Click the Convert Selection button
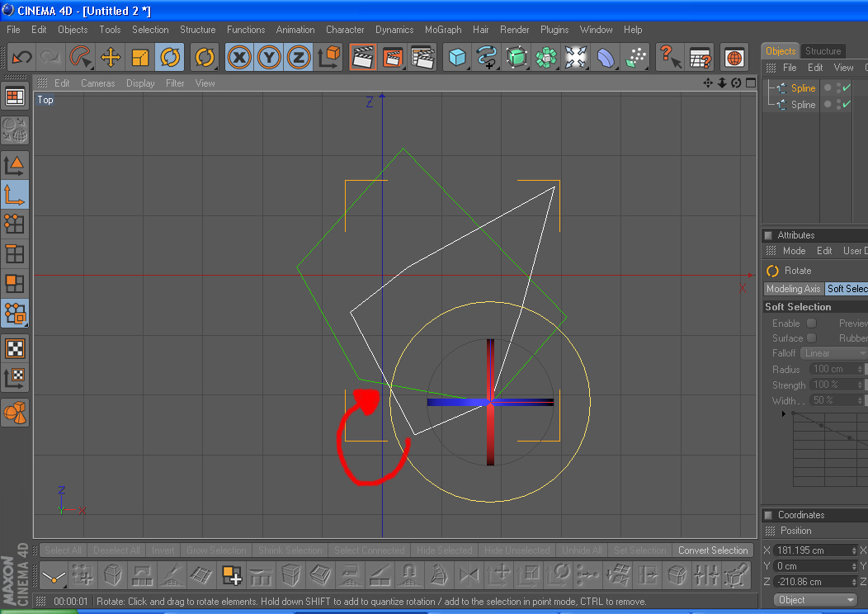Image resolution: width=868 pixels, height=614 pixels. click(713, 550)
